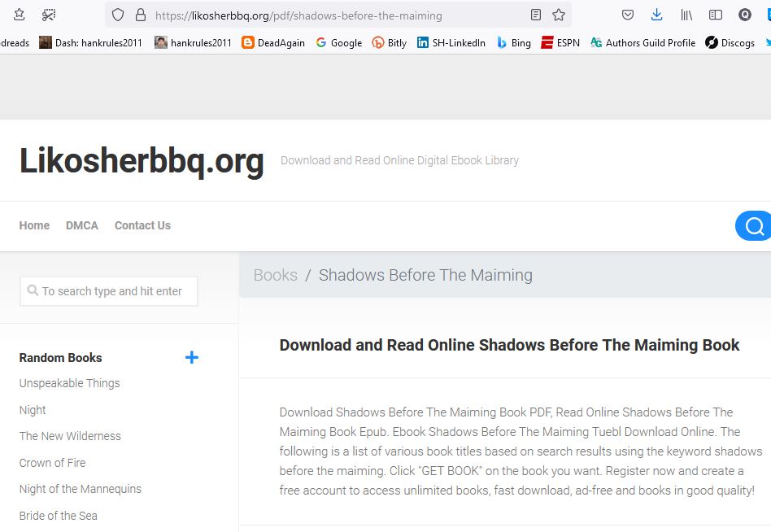Open the DMCA menu item
The height and width of the screenshot is (532, 771).
82,225
